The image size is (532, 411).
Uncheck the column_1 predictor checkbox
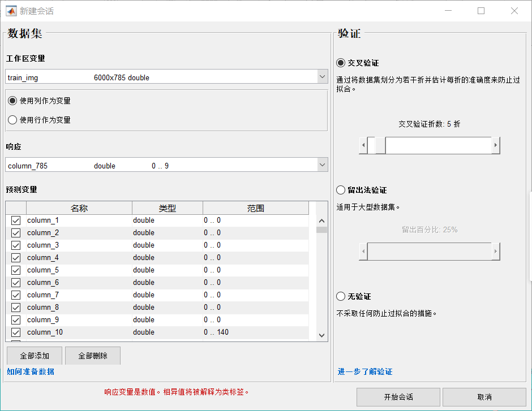pos(16,220)
